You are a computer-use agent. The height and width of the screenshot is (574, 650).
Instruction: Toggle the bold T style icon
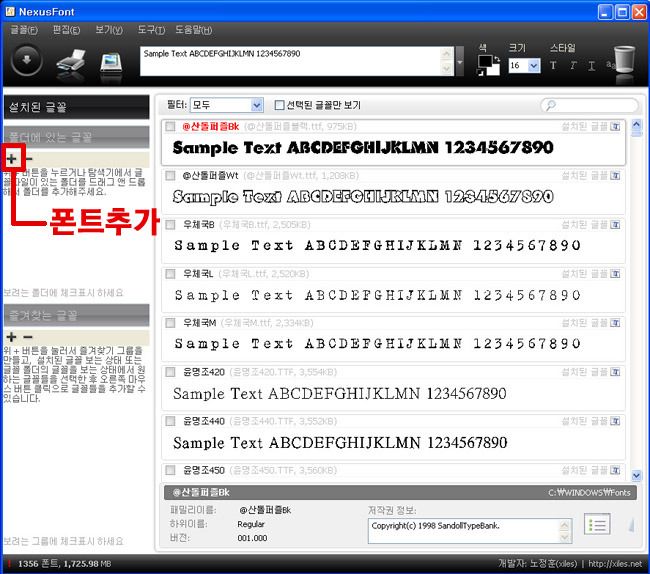(x=553, y=65)
